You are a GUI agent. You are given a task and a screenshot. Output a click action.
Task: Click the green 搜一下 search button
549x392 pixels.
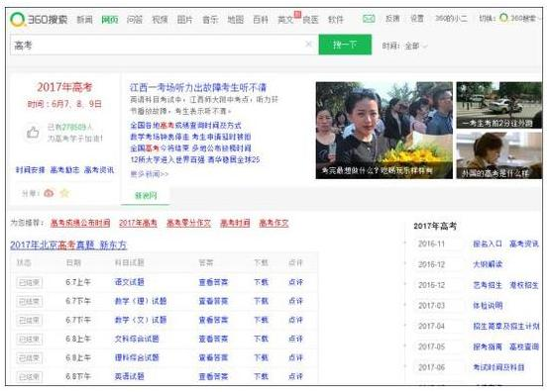click(345, 45)
